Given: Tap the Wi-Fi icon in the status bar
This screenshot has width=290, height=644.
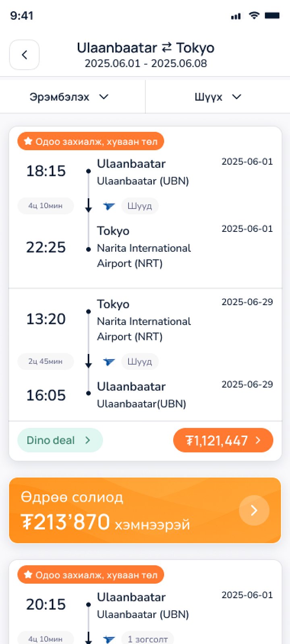Looking at the screenshot, I should [x=254, y=15].
